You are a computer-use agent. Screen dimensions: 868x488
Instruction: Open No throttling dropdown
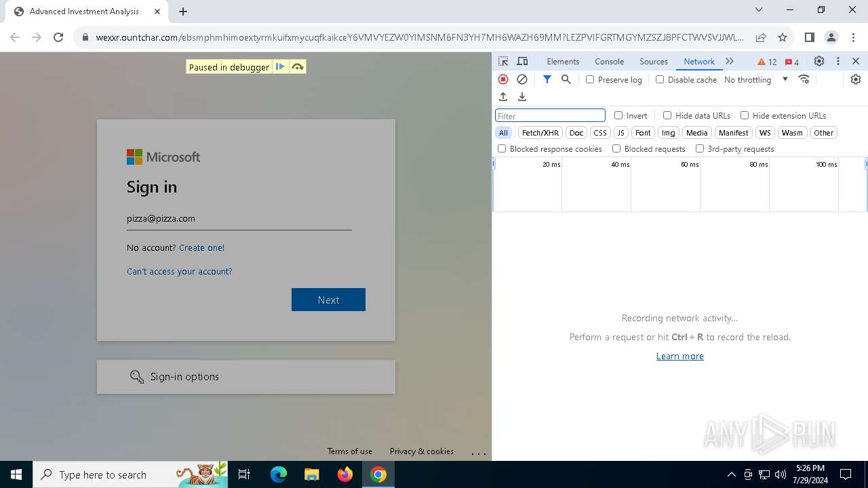point(755,79)
